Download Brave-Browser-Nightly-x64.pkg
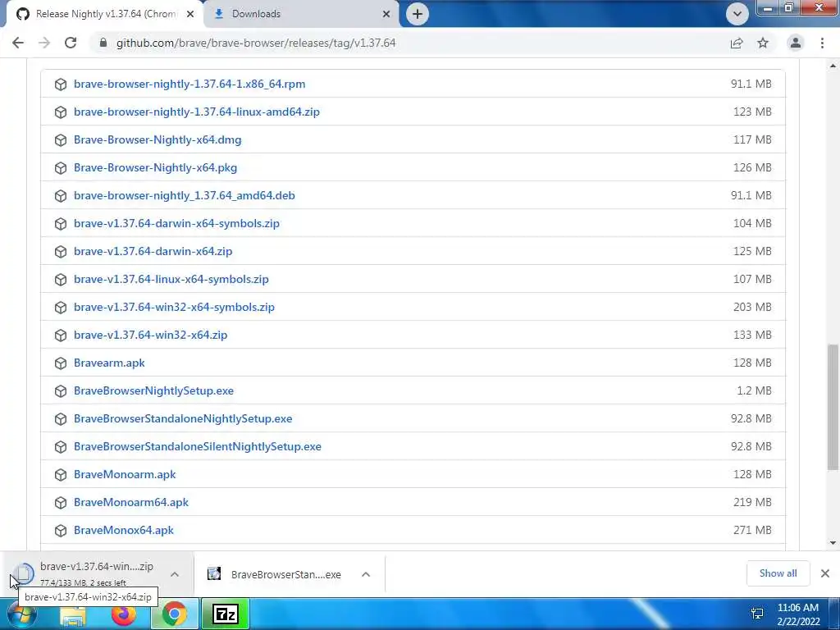840x630 pixels. [155, 167]
